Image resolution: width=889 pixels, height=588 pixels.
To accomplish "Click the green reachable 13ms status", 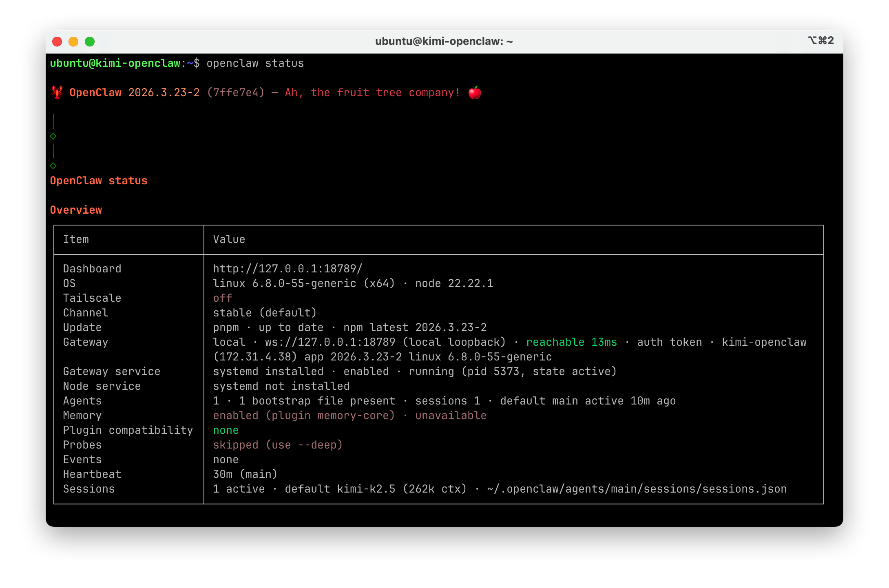I will coord(572,342).
